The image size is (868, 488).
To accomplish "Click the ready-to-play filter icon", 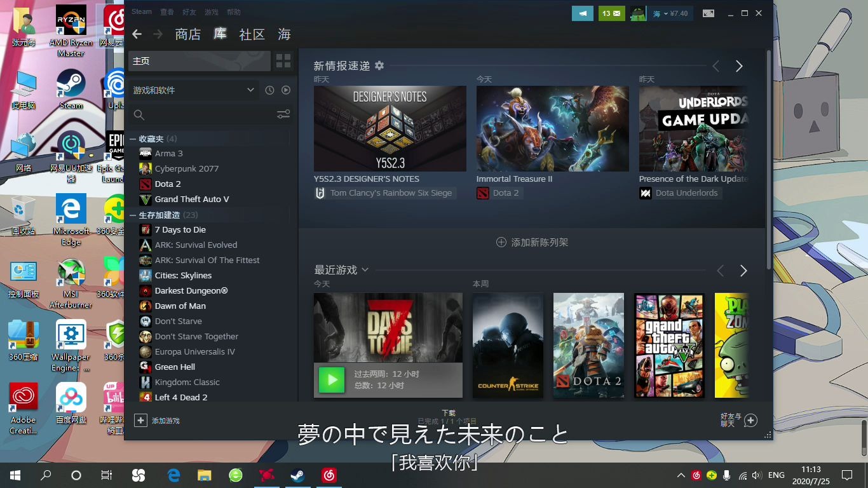I will click(286, 90).
